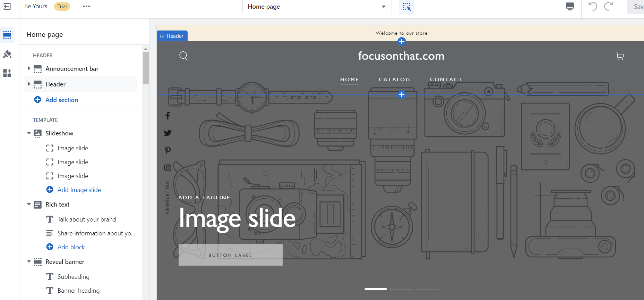
Task: Collapse the Slideshow section
Action: [x=29, y=133]
